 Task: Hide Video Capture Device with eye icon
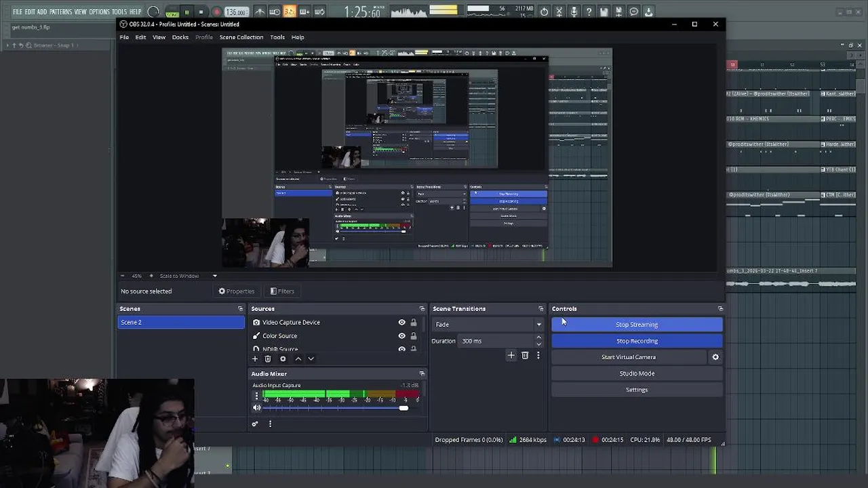[x=401, y=323]
